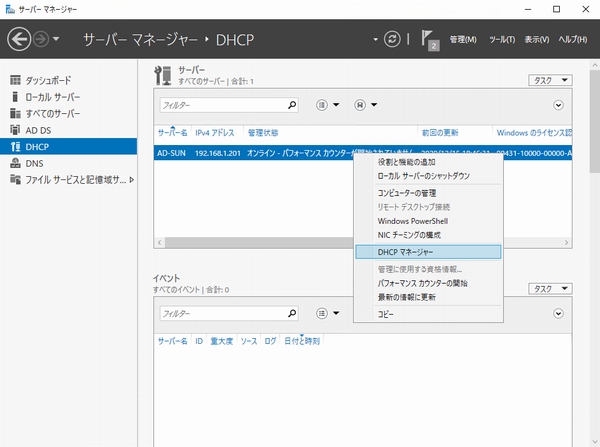Sort by 前回の更新 column

click(x=440, y=133)
